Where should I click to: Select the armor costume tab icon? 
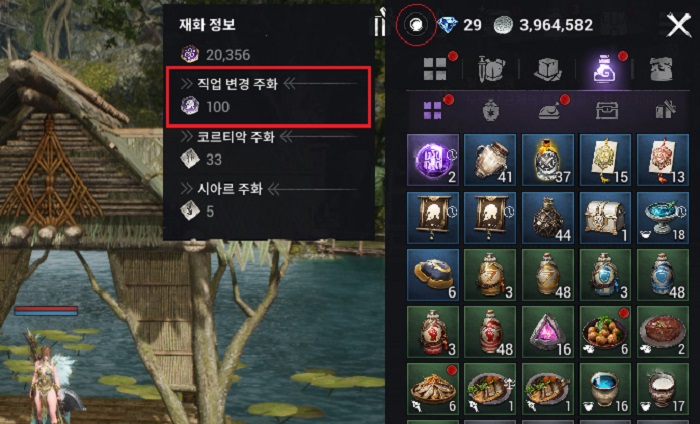point(661,69)
